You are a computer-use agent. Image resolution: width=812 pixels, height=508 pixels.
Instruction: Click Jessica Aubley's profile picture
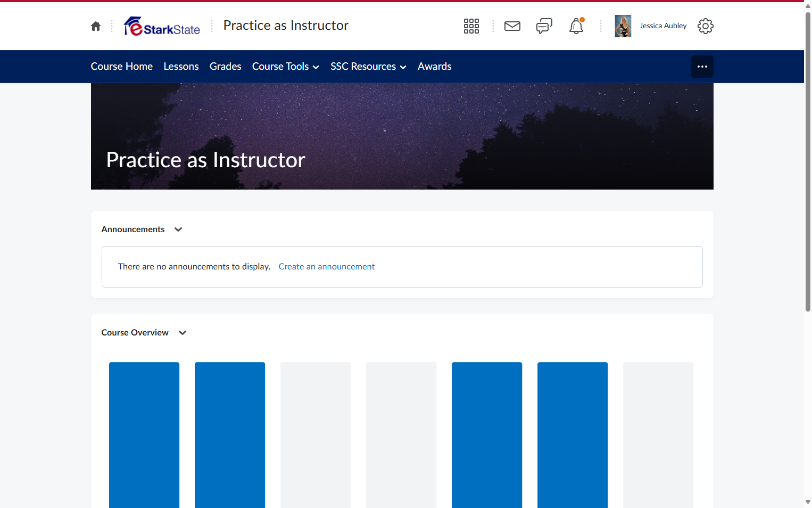623,26
